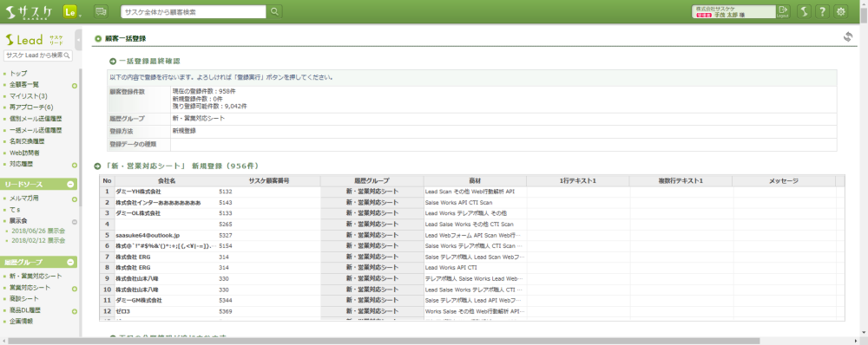Select 2018/06/26 展示会

[39, 231]
